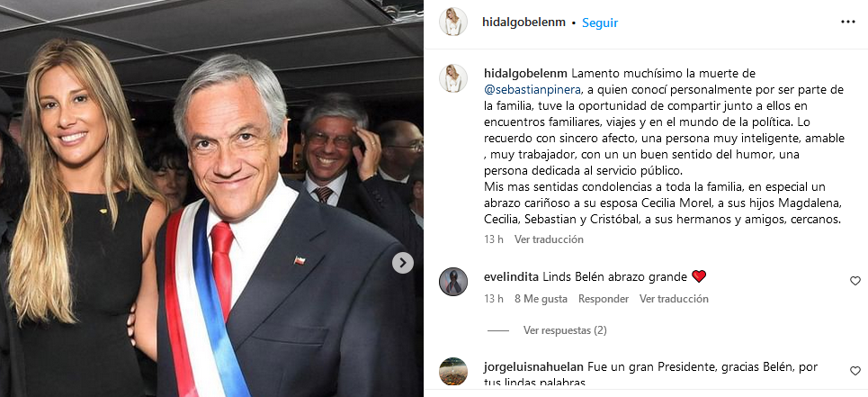Click hidalgobelenm avatar beside caption
The width and height of the screenshot is (868, 397).
point(452,78)
